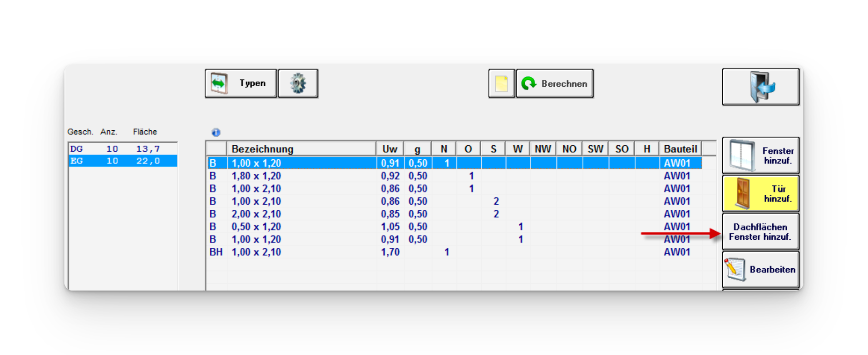Open Bearbeiten edit notepad button
868x355 pixels.
click(760, 270)
